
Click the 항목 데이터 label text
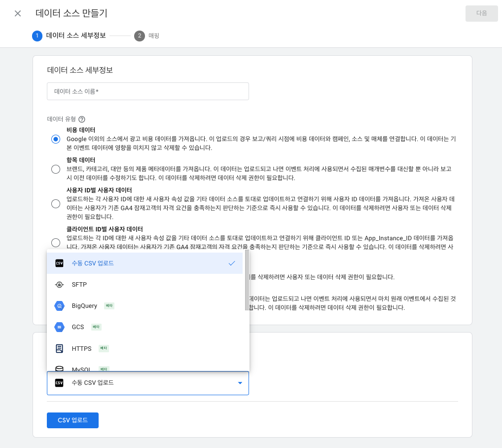(81, 160)
